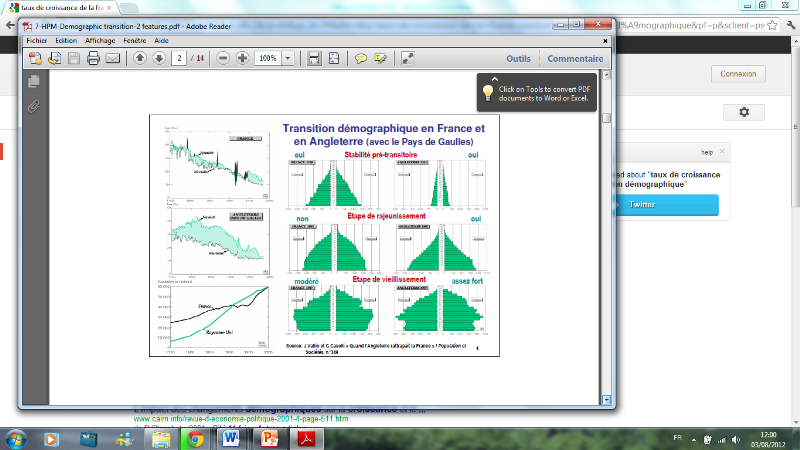This screenshot has height=450, width=800.
Task: Open the Affichage menu
Action: coord(99,41)
